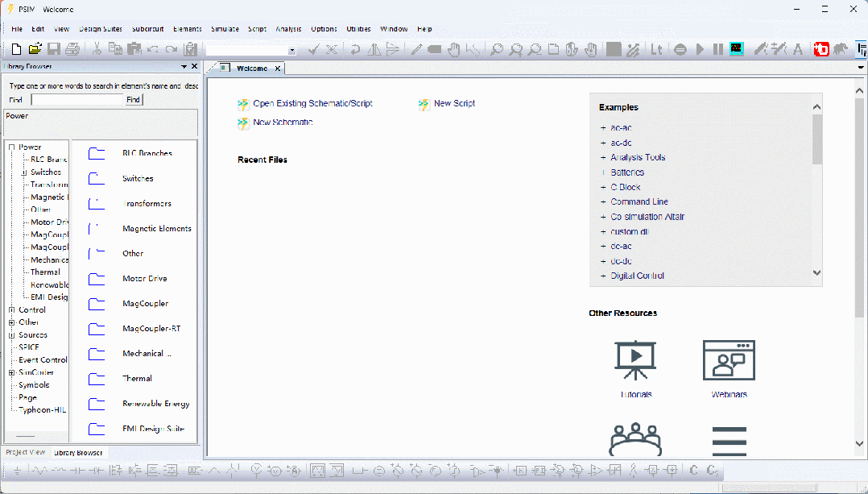Screen dimensions: 868x494
Task: Close the Welcome tab
Action: tap(278, 68)
